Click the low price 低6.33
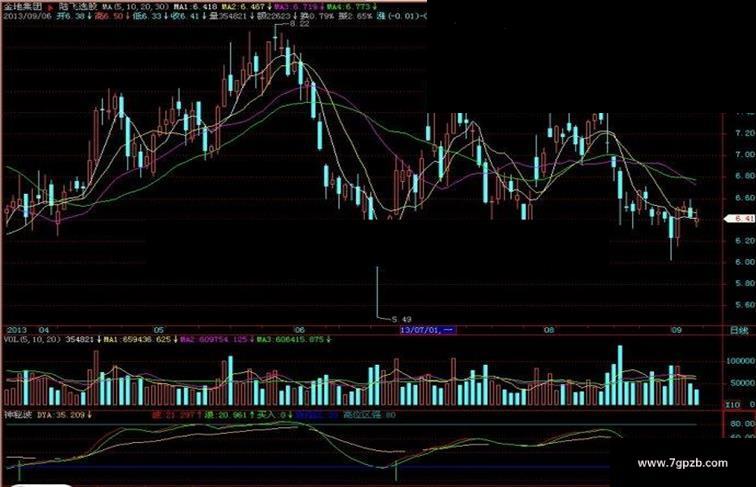Viewport: 756px width, 487px height. pos(146,16)
